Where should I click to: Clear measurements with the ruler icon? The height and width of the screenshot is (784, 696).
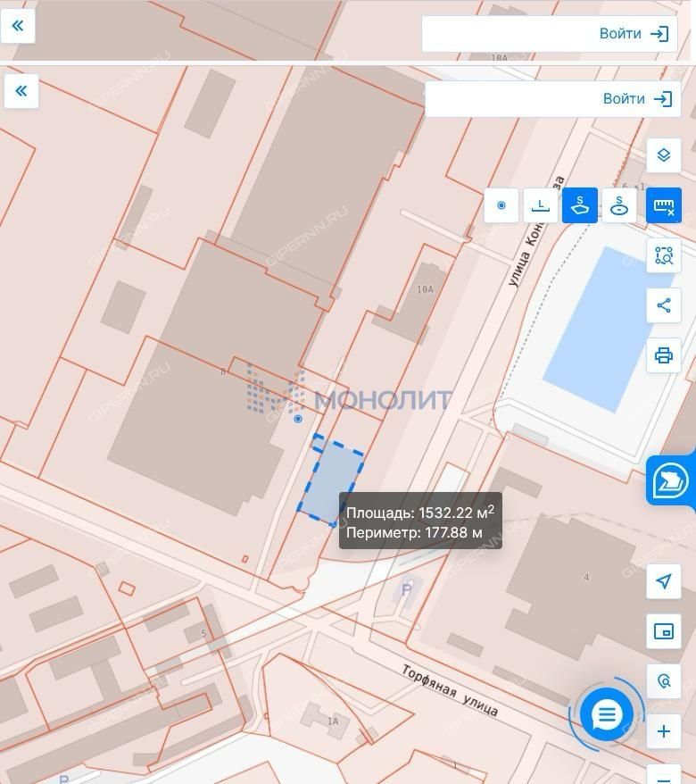click(x=663, y=205)
